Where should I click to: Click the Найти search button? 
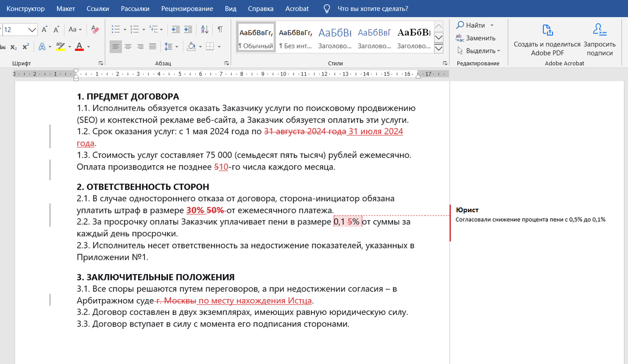(470, 25)
